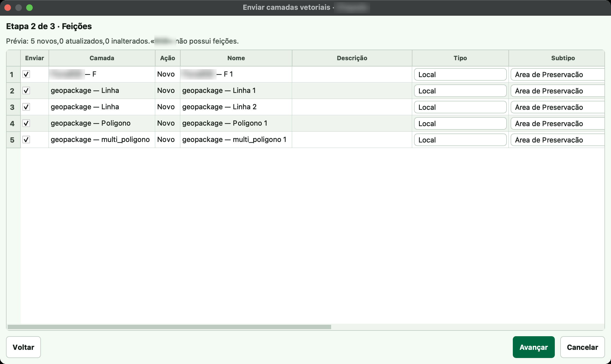Click Ação cell 'Novo' in row 5
This screenshot has width=611, height=364.
pyautogui.click(x=168, y=139)
